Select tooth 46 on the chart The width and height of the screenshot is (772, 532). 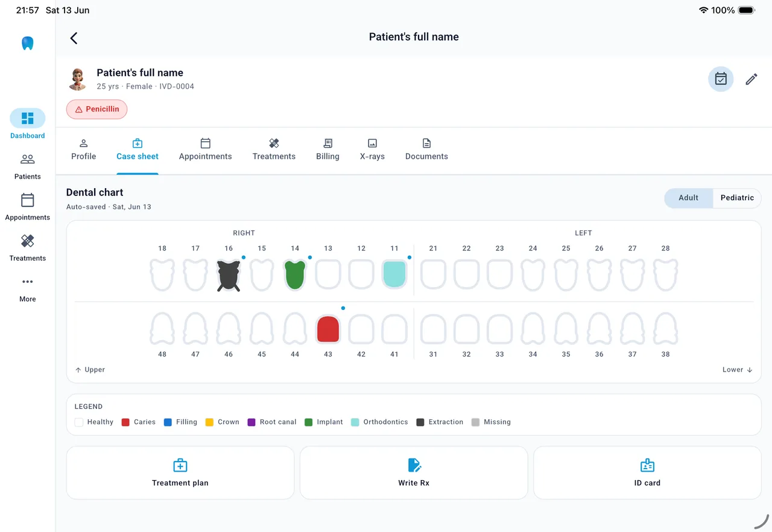click(x=229, y=329)
